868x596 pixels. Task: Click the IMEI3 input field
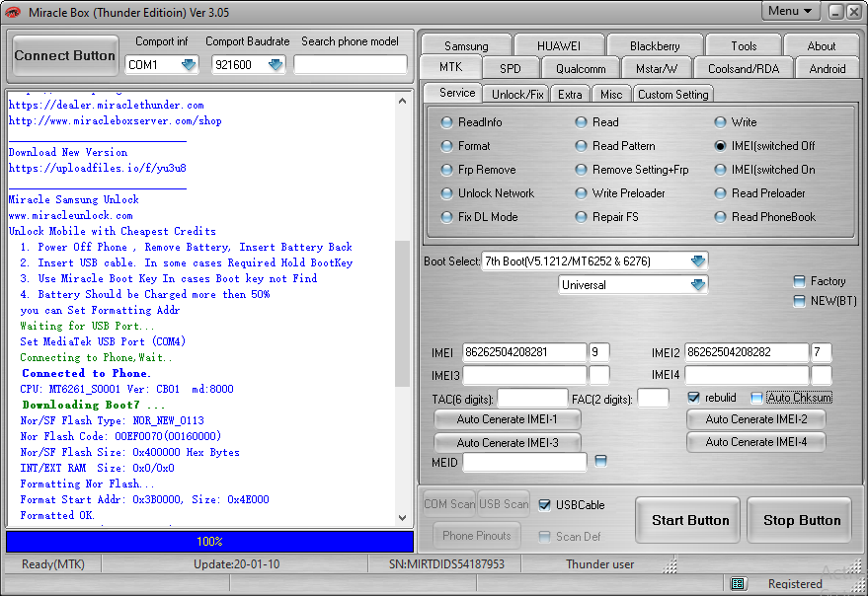523,375
